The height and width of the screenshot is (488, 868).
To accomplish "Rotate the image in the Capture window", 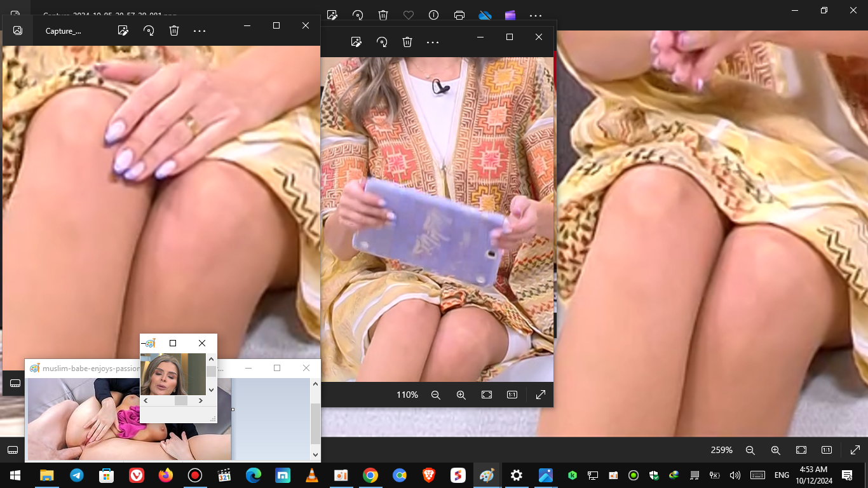I will [149, 30].
